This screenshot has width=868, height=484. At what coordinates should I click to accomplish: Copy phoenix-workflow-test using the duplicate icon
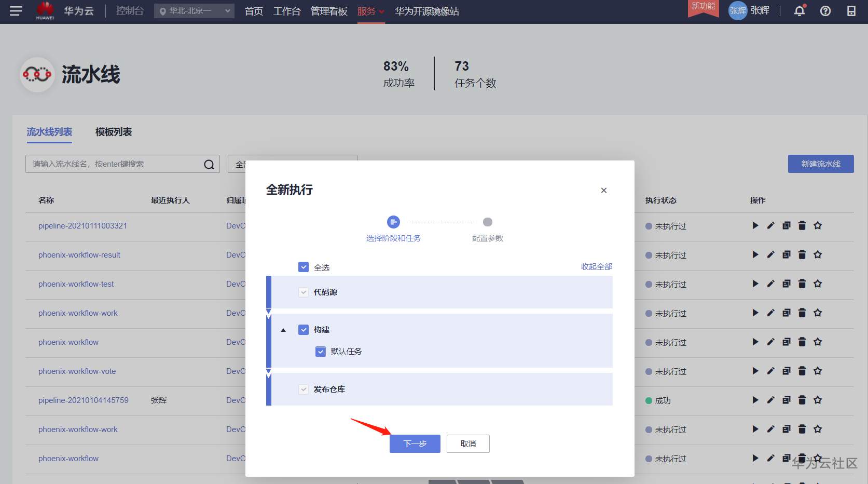click(x=787, y=284)
